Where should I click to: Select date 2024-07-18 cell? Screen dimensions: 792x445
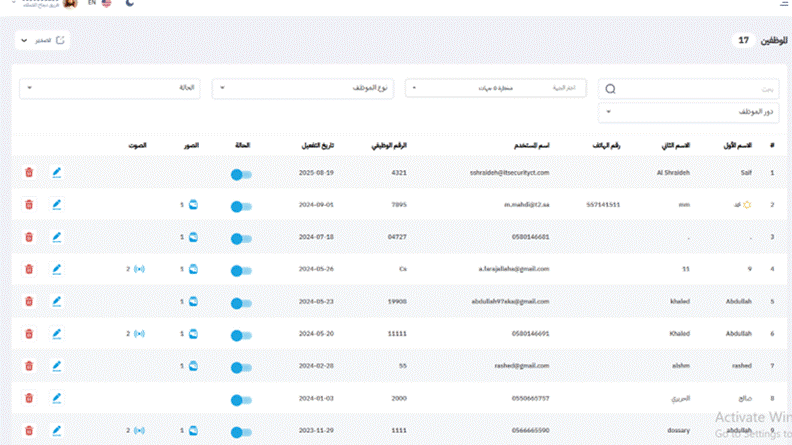[316, 237]
